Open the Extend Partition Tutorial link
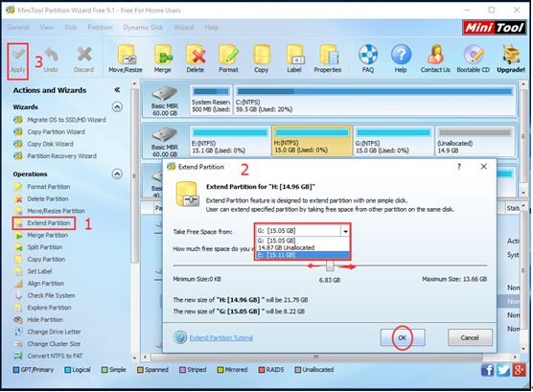533x392 pixels. (221, 338)
